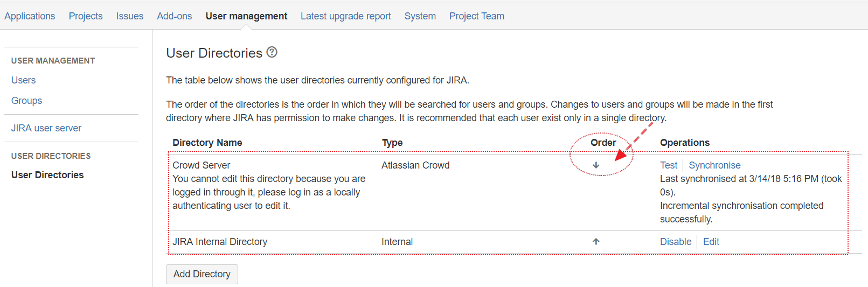Open the Add-ons tab
The height and width of the screenshot is (287, 868).
[x=175, y=16]
